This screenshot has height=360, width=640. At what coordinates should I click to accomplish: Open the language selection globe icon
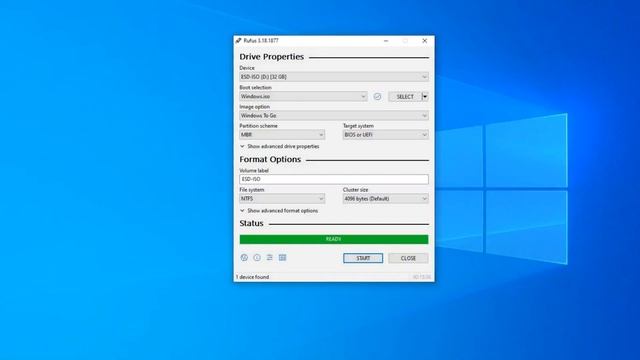tap(244, 258)
